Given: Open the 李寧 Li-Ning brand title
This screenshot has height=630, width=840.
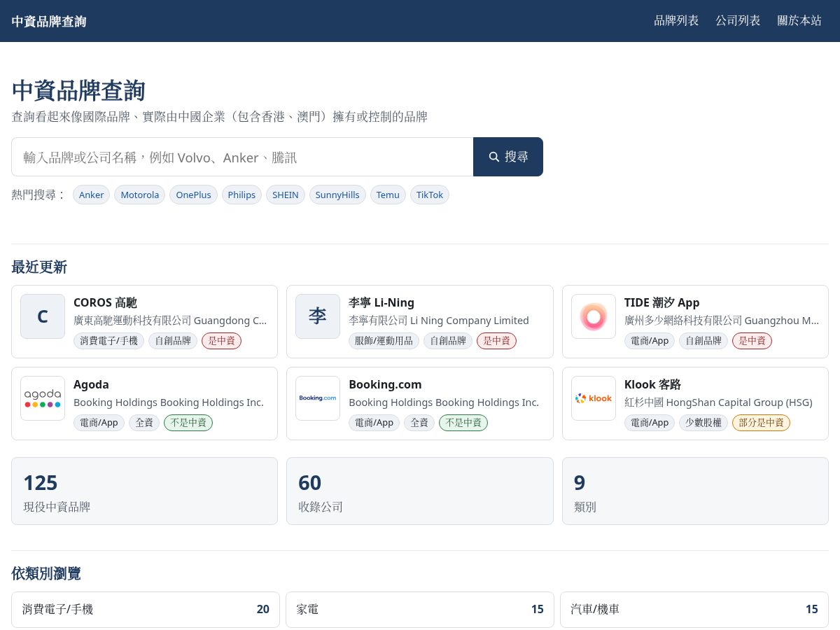Looking at the screenshot, I should pyautogui.click(x=381, y=302).
